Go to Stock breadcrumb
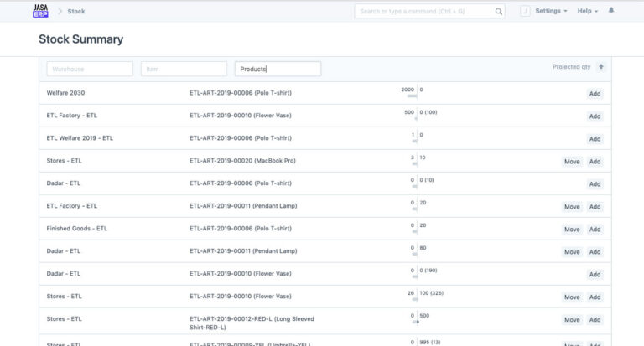644x346 pixels. (x=76, y=12)
